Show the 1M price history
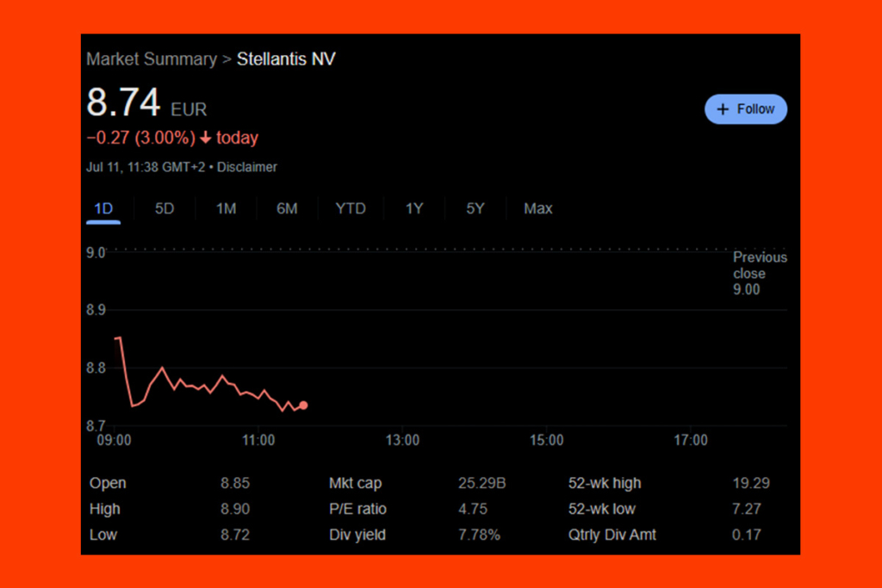Screen dimensions: 882x588 [x=226, y=208]
